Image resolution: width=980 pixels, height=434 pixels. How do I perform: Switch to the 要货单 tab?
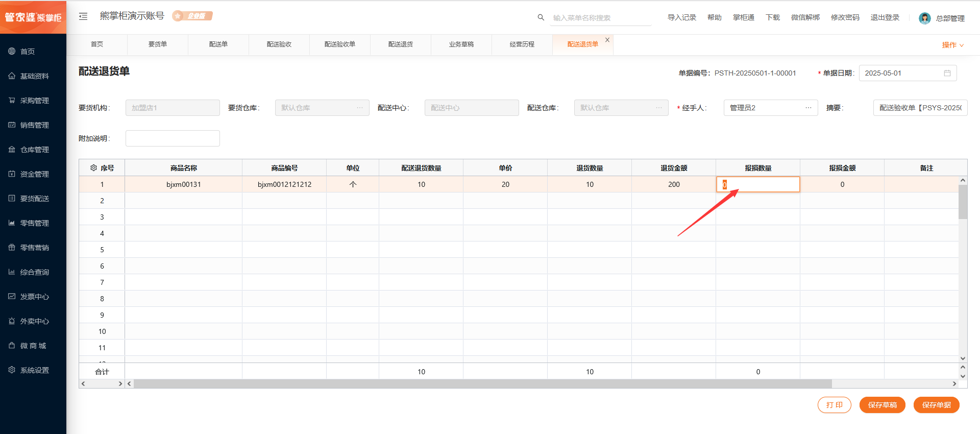pyautogui.click(x=158, y=44)
